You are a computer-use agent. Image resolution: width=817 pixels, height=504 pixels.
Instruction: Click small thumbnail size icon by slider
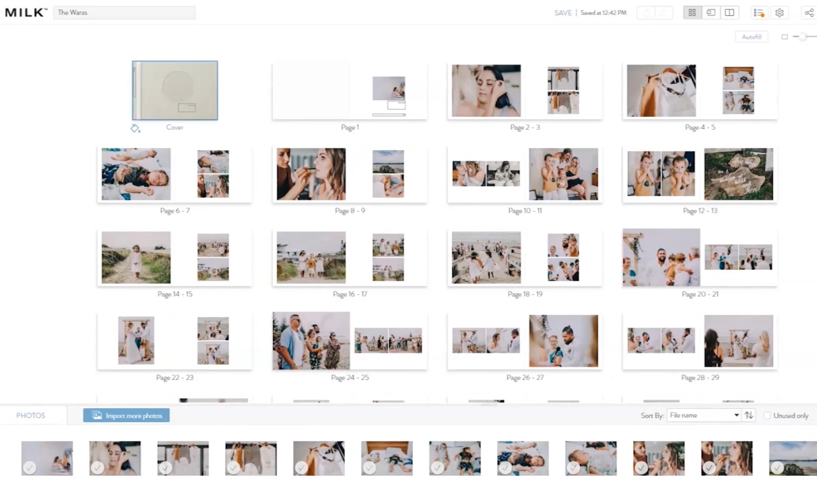[785, 37]
